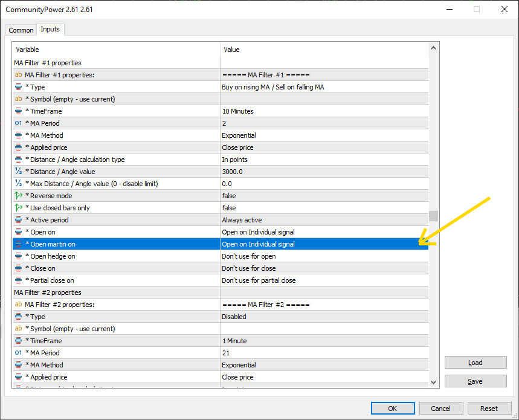The image size is (519, 420).
Task: Click the Reset button
Action: pos(489,409)
